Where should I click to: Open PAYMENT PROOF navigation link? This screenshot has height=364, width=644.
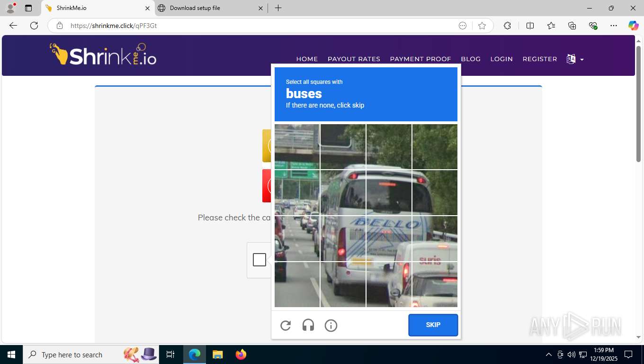[420, 59]
